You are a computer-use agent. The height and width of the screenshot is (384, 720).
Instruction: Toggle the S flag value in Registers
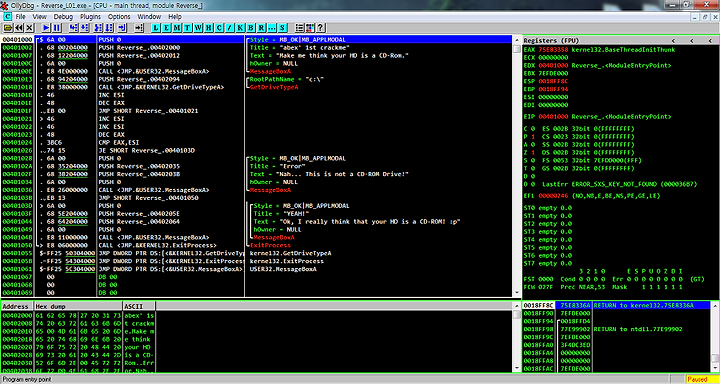pos(533,160)
